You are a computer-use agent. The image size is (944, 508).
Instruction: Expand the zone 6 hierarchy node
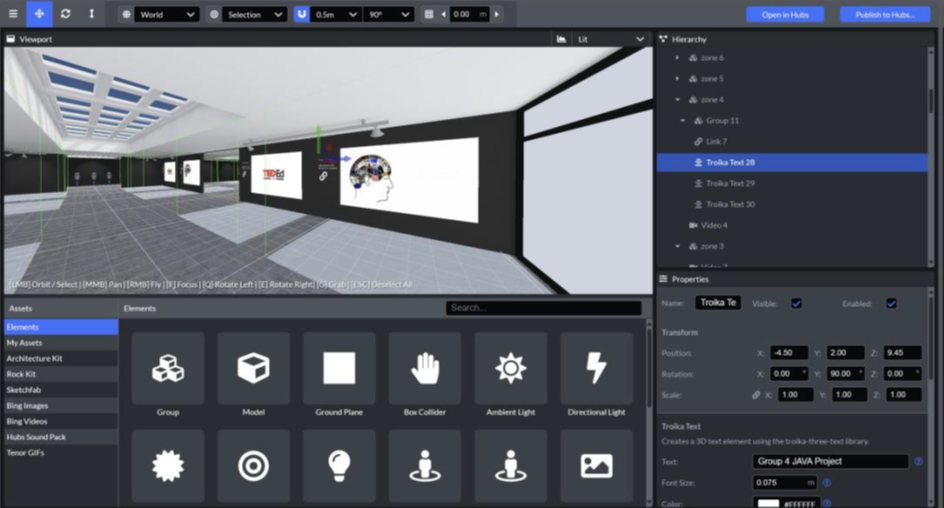(x=677, y=58)
